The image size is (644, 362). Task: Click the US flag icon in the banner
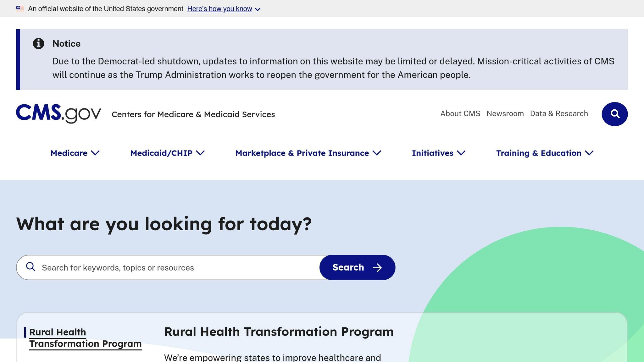pos(20,9)
